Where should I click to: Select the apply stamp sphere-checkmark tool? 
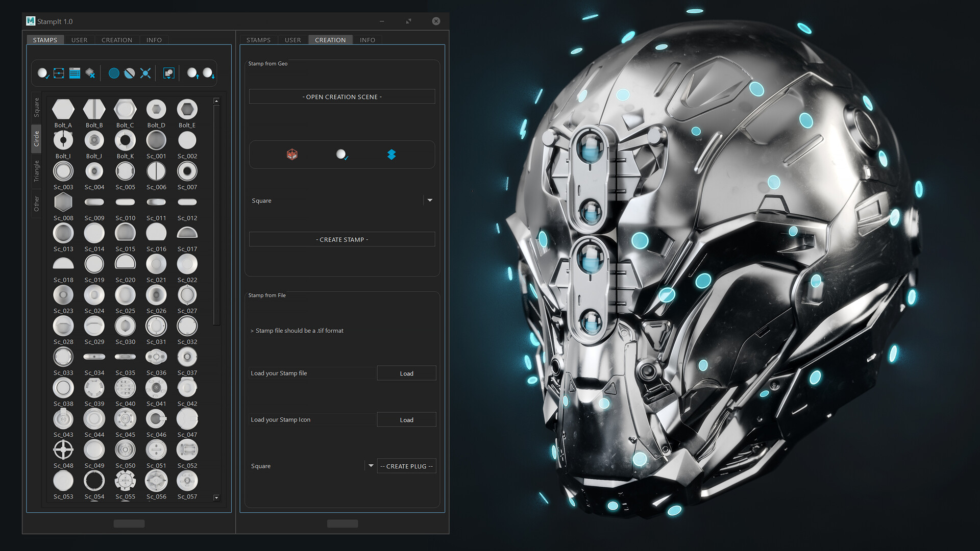(x=43, y=73)
